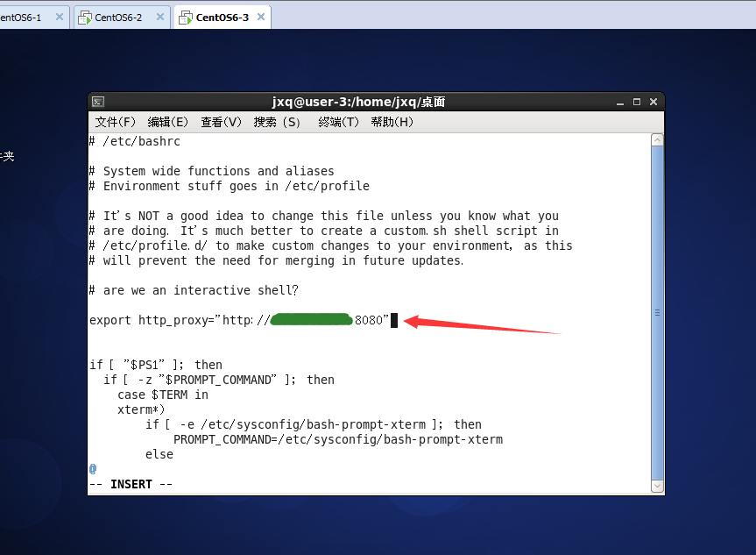The height and width of the screenshot is (555, 756).
Task: Click the terminal title jxq@user-3:/home/jxq/桌面
Action: tap(358, 102)
